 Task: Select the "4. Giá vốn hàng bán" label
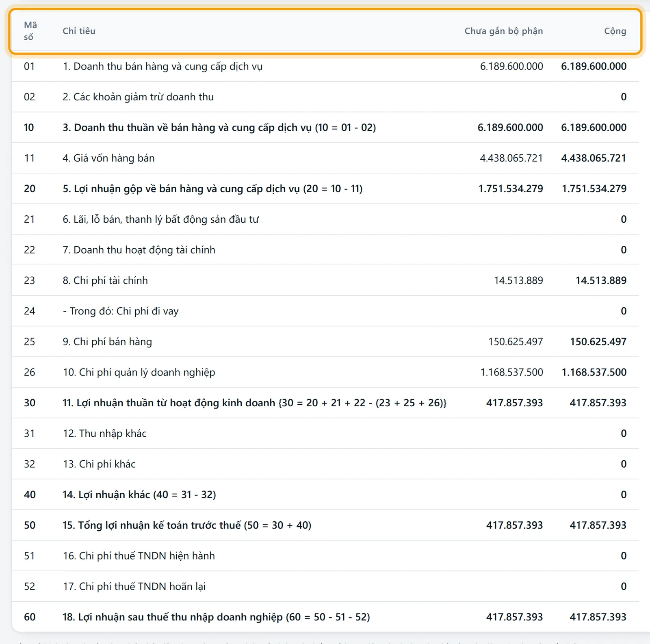[x=108, y=158]
